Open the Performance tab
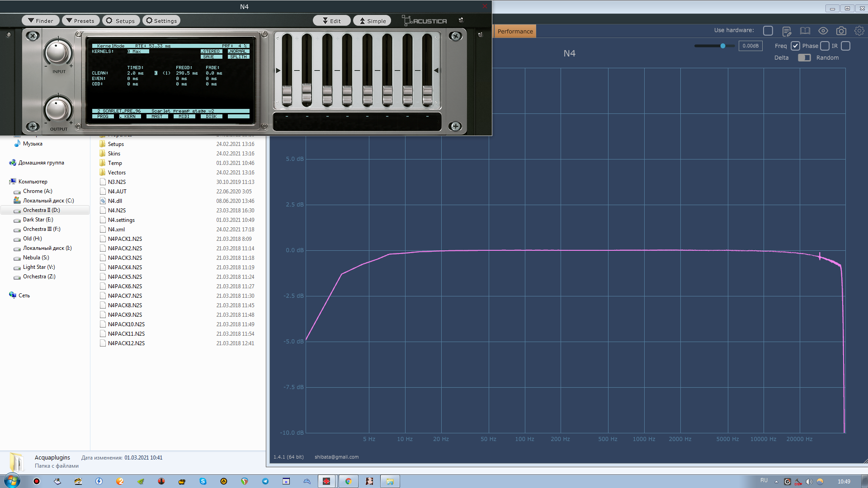 point(515,31)
